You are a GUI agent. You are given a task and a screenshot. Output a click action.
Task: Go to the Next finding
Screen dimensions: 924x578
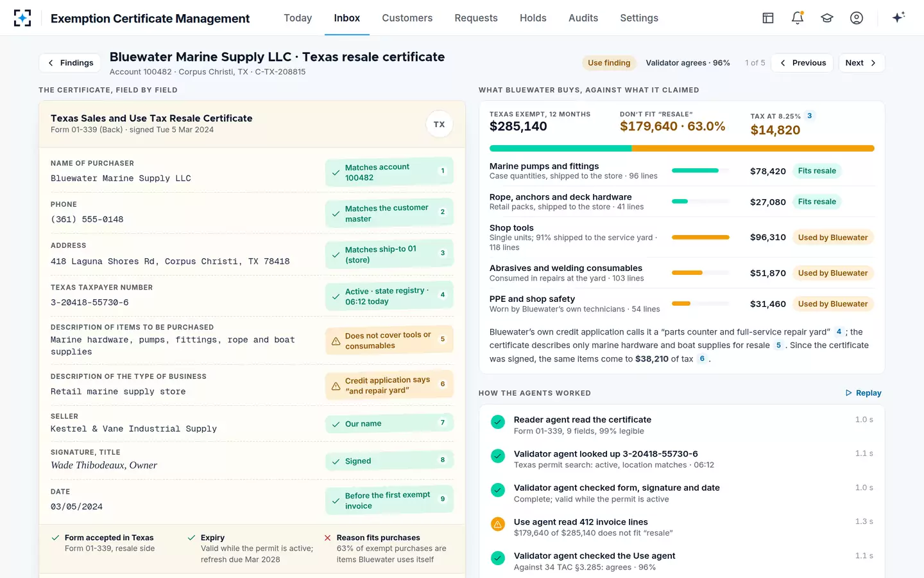(861, 63)
